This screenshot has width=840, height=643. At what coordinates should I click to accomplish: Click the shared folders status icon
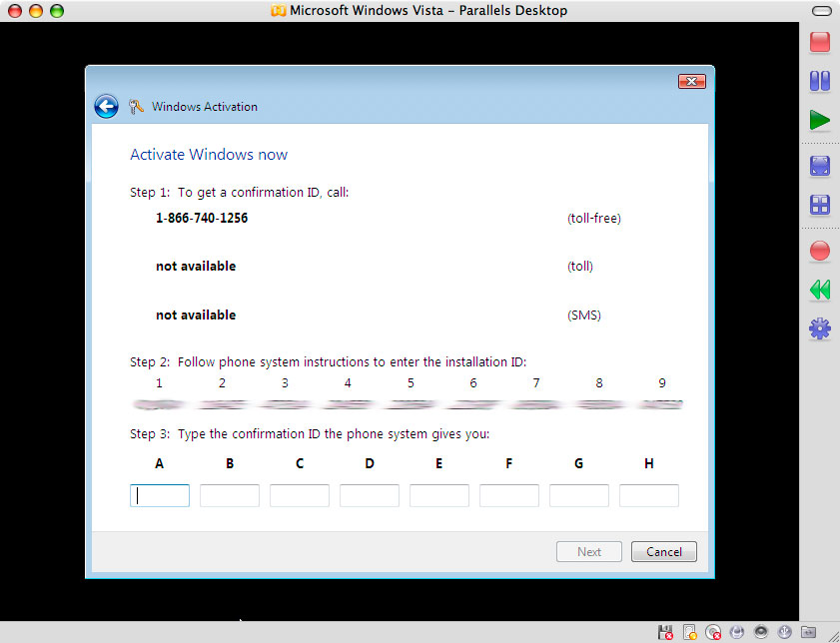click(808, 632)
